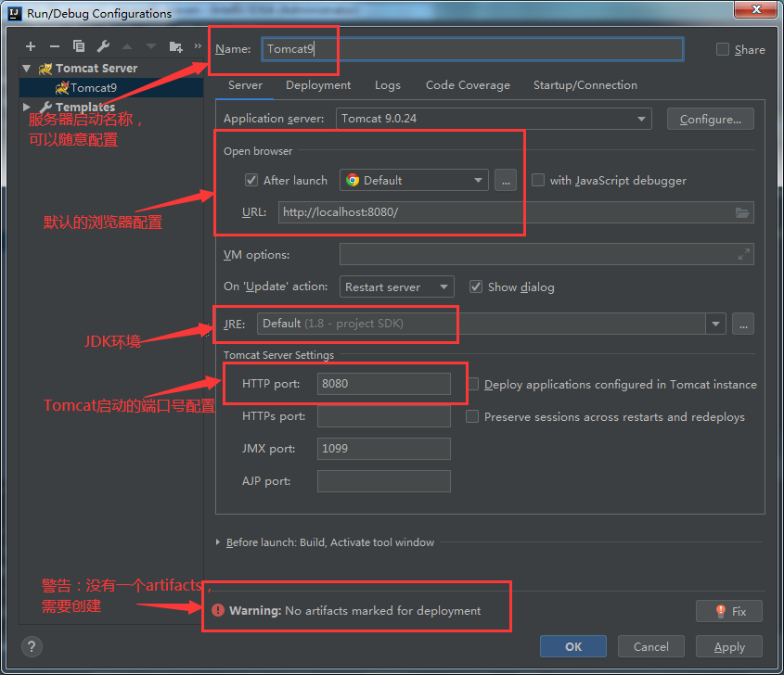Focus the URL input field
784x675 pixels.
[x=516, y=213]
